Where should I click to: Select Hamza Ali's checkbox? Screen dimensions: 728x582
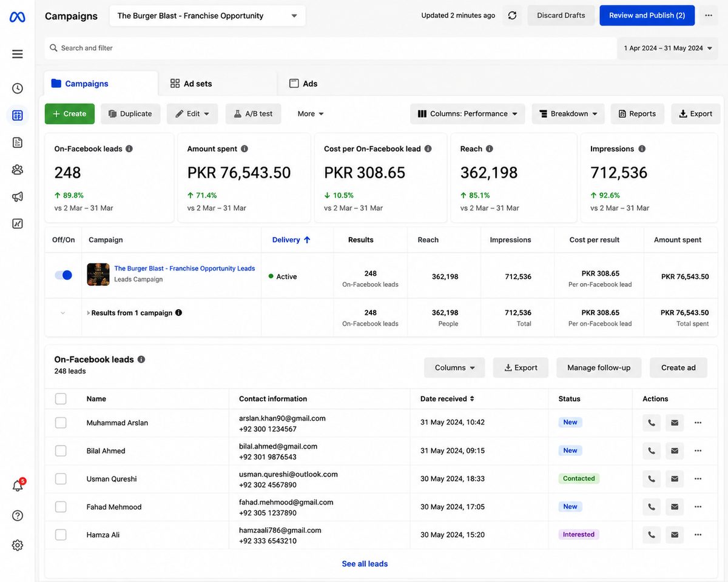(61, 535)
